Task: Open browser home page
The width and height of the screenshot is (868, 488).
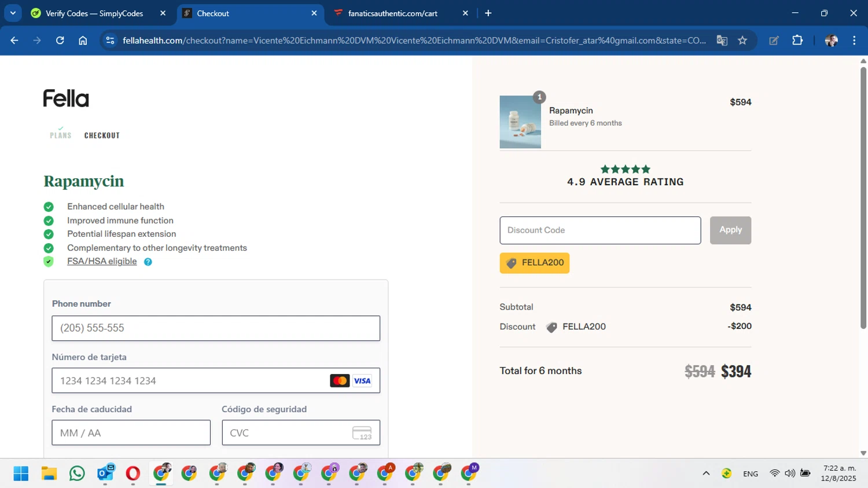Action: tap(83, 41)
